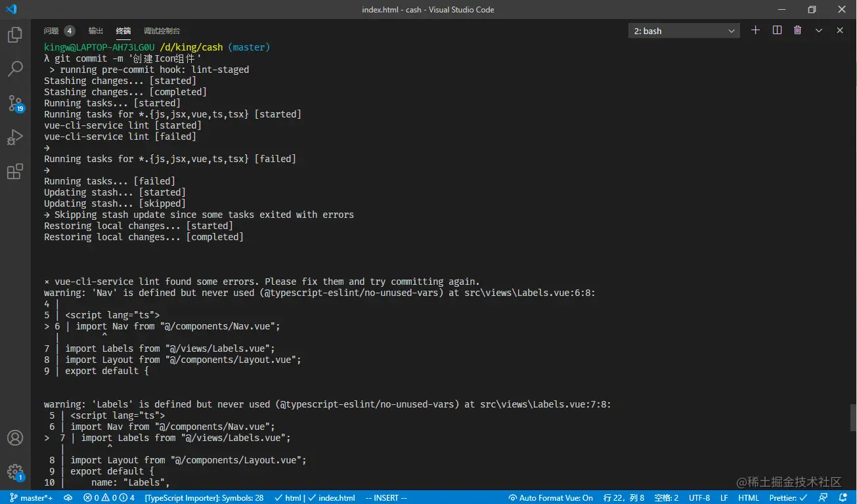Open Source Control view with 19 changes
This screenshot has width=857, height=504.
click(x=14, y=103)
